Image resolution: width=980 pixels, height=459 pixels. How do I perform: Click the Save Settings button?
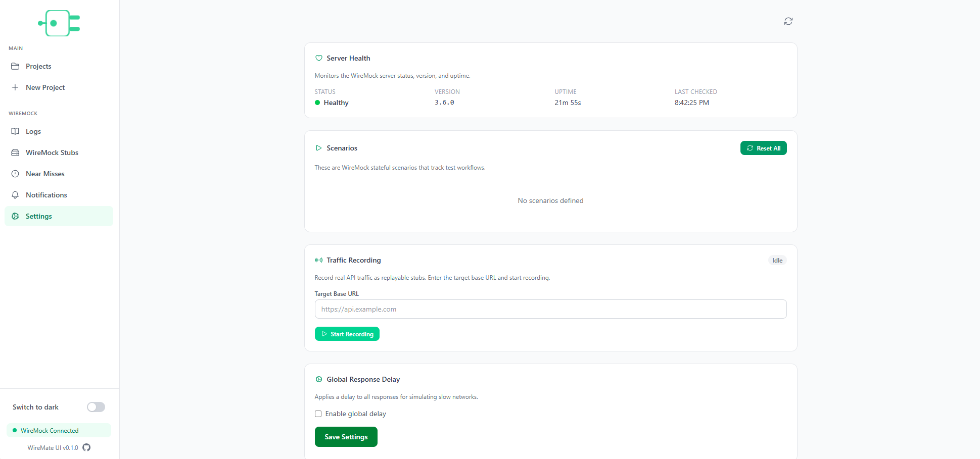tap(346, 437)
